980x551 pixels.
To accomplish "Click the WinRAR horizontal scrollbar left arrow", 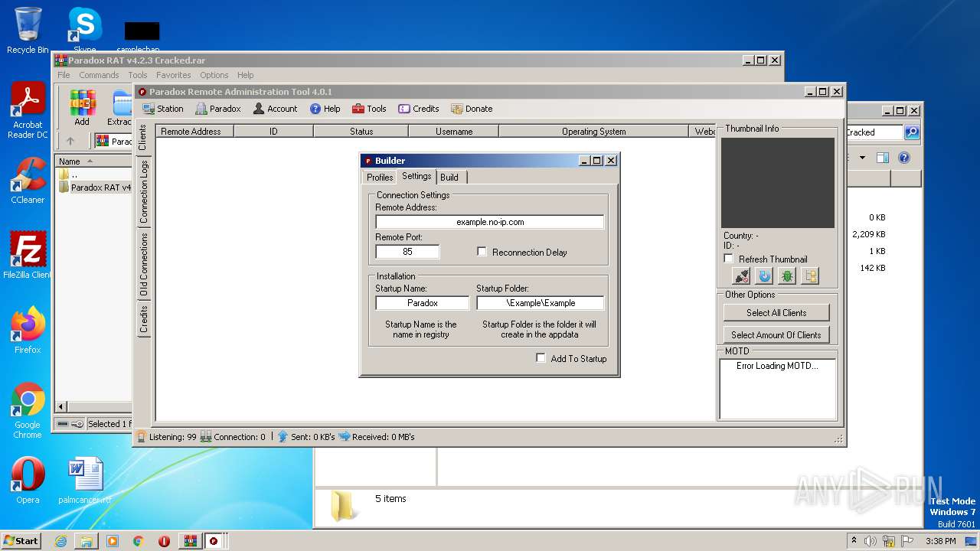I will click(x=61, y=406).
